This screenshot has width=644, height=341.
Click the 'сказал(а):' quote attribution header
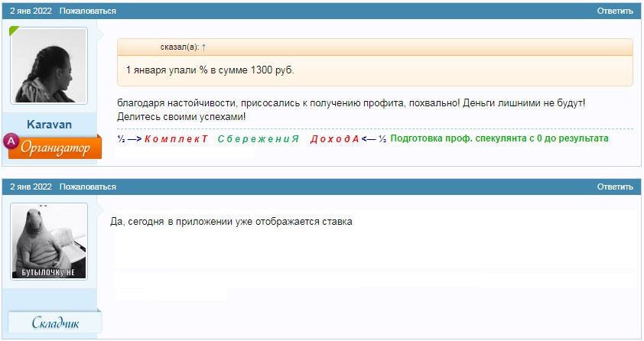180,47
